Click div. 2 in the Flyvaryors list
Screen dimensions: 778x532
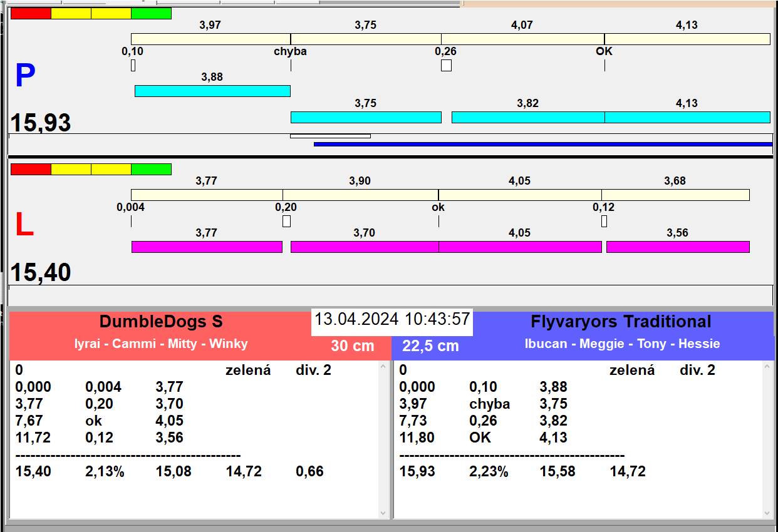697,370
